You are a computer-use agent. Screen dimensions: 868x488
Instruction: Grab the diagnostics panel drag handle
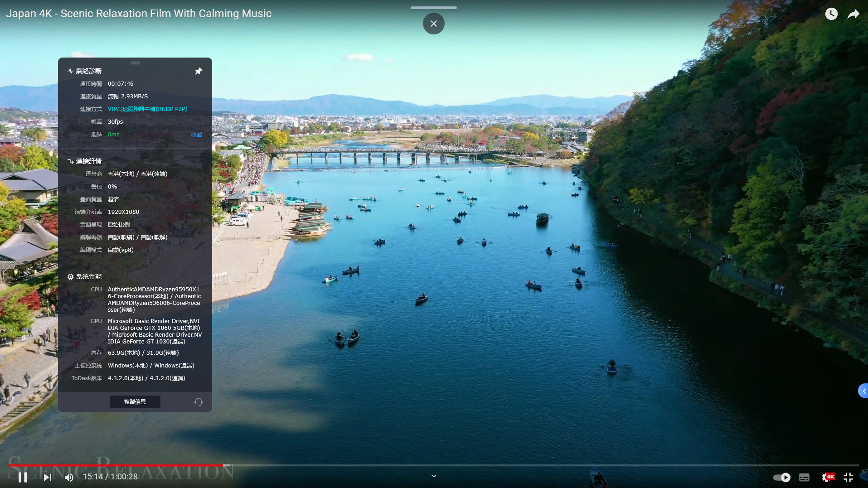[135, 63]
